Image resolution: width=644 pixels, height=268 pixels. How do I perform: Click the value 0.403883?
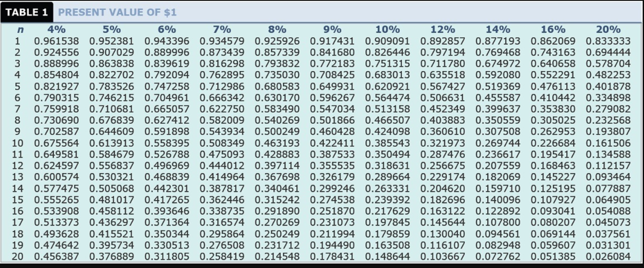point(443,120)
